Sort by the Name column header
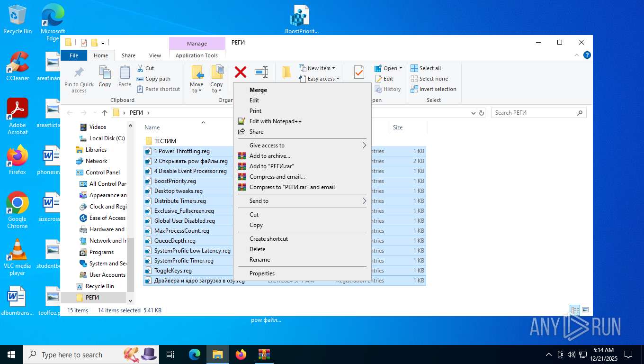This screenshot has height=364, width=644. 152,127
